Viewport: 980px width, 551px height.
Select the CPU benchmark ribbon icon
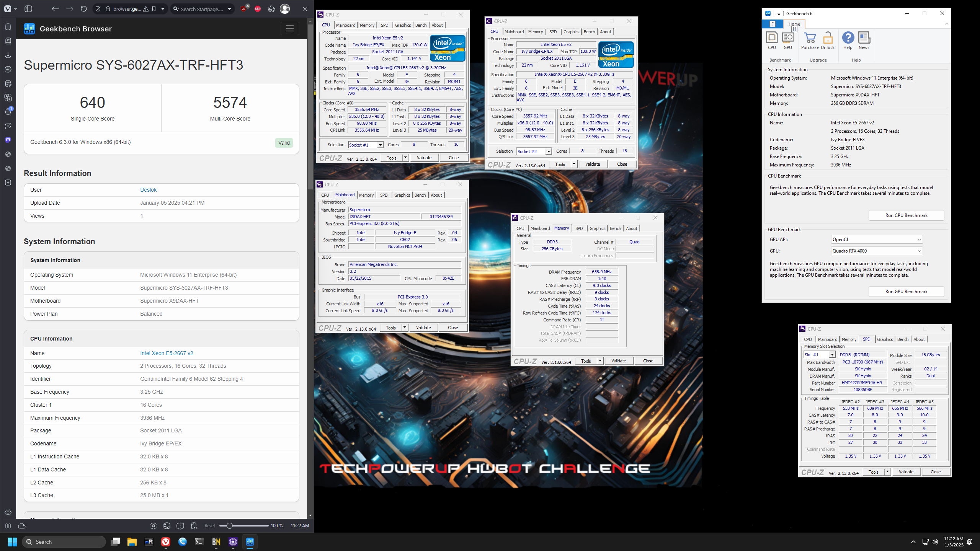coord(772,41)
